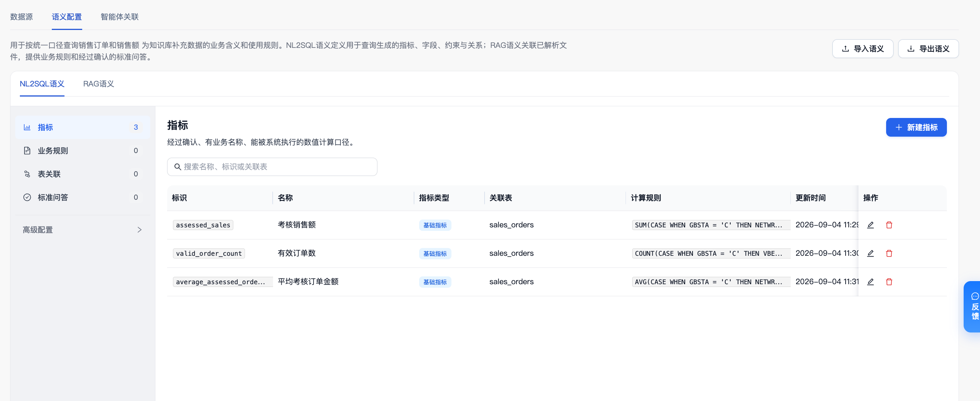The width and height of the screenshot is (980, 401).
Task: Click the 标准问答 check-circle icon
Action: point(27,197)
